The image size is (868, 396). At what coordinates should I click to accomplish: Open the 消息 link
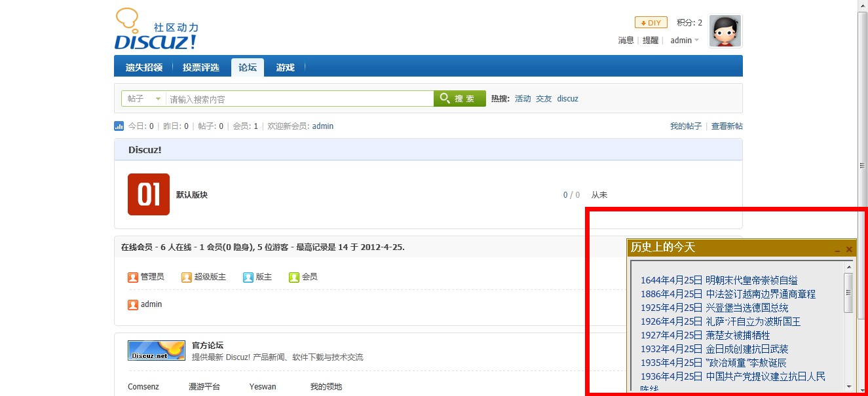tap(626, 41)
